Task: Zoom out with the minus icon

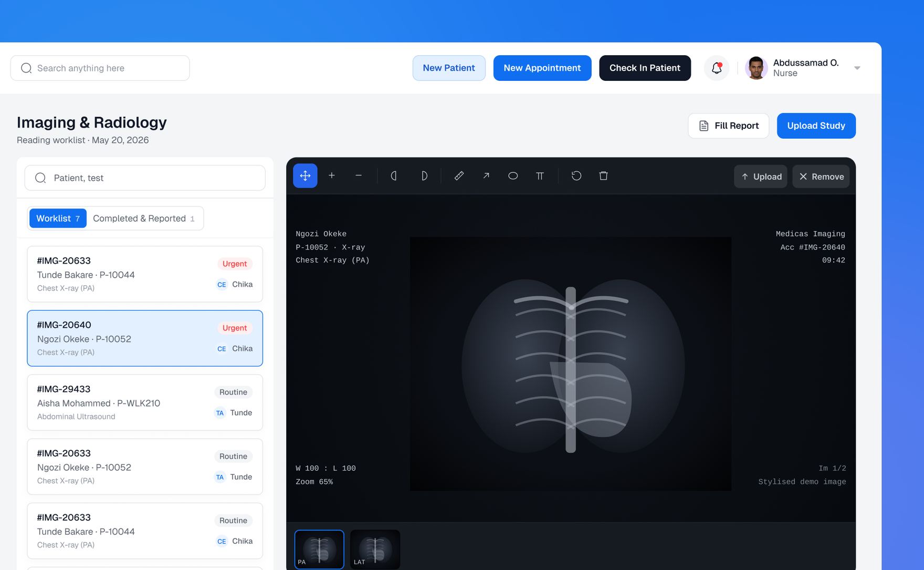Action: 359,176
